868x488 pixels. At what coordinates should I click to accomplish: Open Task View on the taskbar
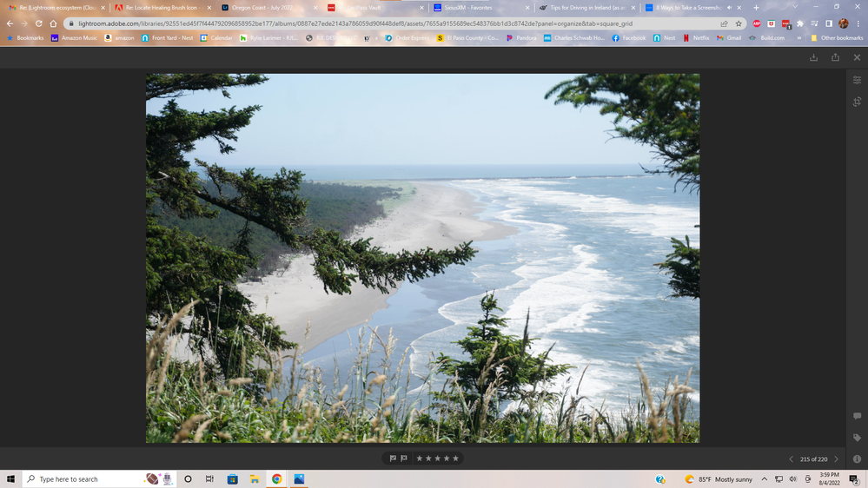pos(209,479)
